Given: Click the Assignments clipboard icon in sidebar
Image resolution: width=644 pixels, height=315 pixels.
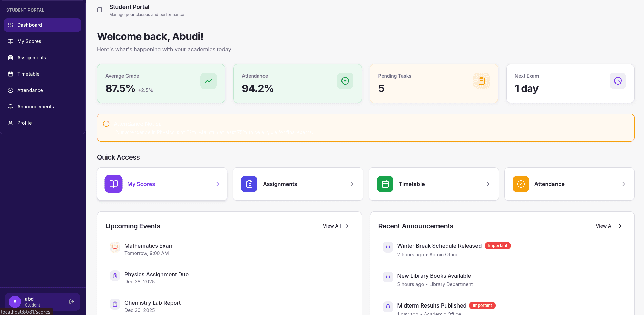Looking at the screenshot, I should tap(11, 58).
